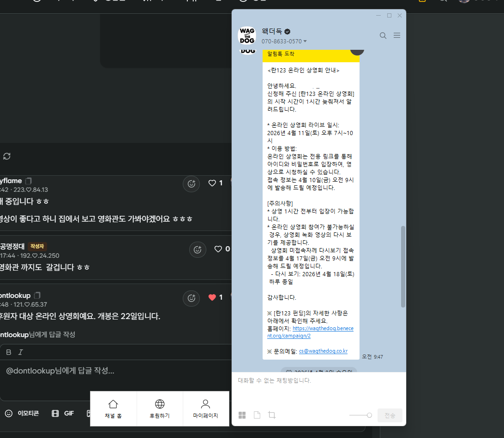Image resolution: width=504 pixels, height=438 pixels.
Task: Add reaction emoji to 공명정대 comment
Action: (198, 249)
